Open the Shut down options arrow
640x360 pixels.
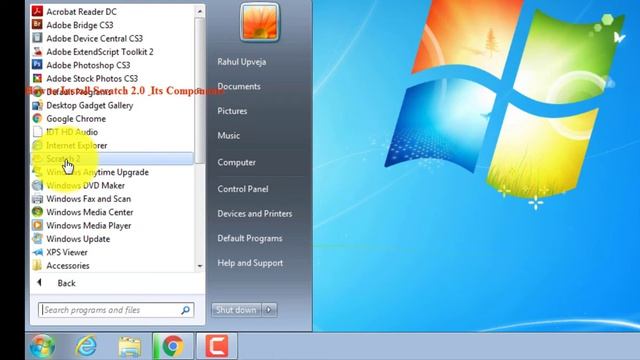pyautogui.click(x=269, y=310)
